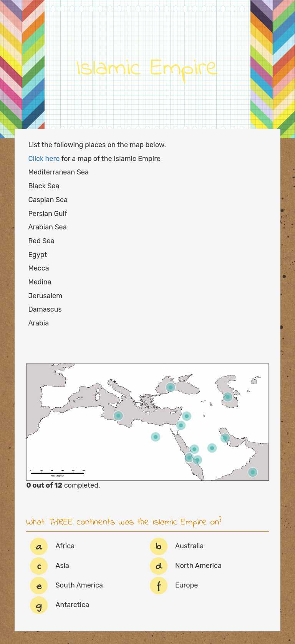The width and height of the screenshot is (295, 644).
Task: Click the 'Egypt' list line
Action: click(38, 255)
